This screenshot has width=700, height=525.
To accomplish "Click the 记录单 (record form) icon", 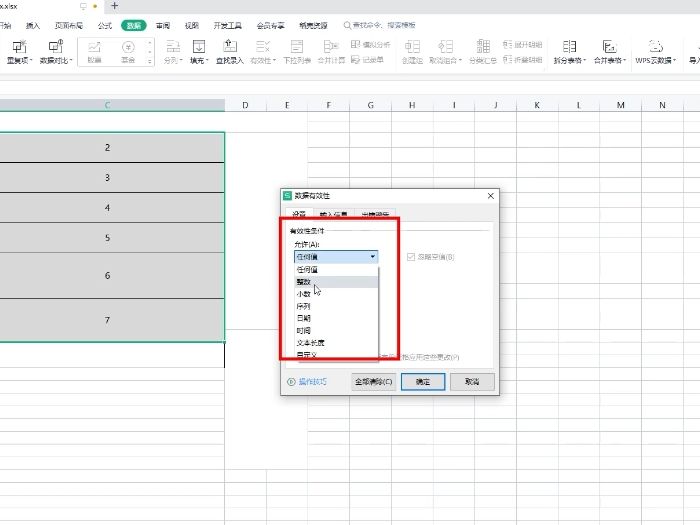I will 355,59.
